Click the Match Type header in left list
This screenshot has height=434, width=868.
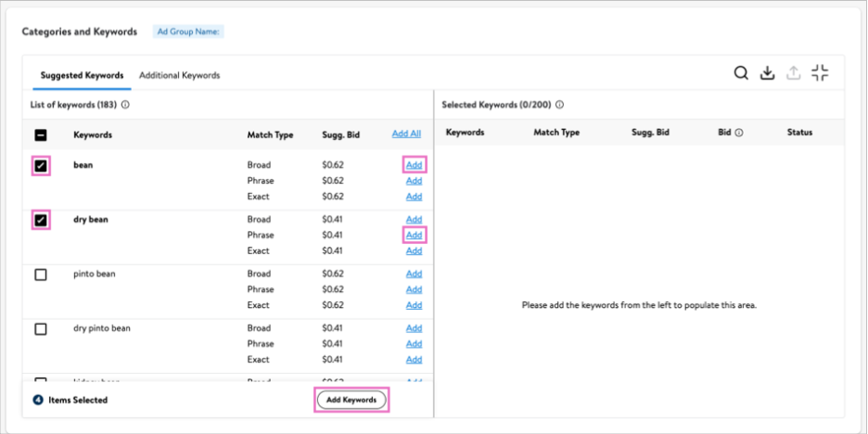click(270, 135)
